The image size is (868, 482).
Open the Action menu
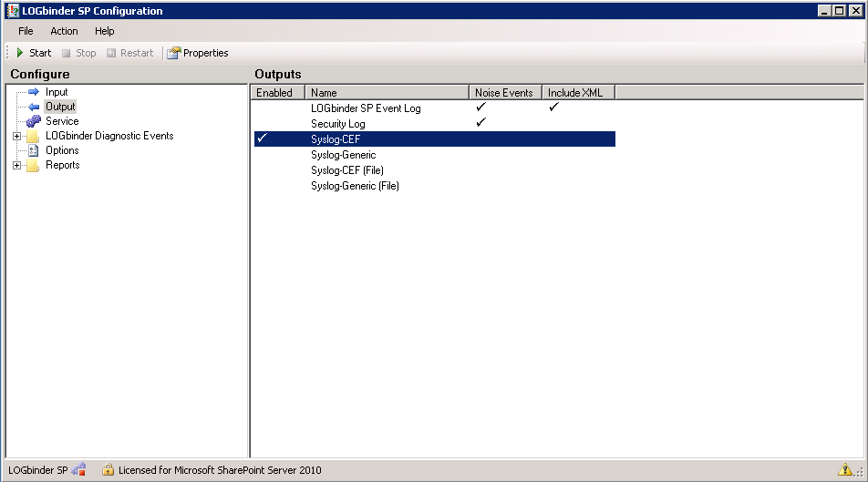(64, 31)
